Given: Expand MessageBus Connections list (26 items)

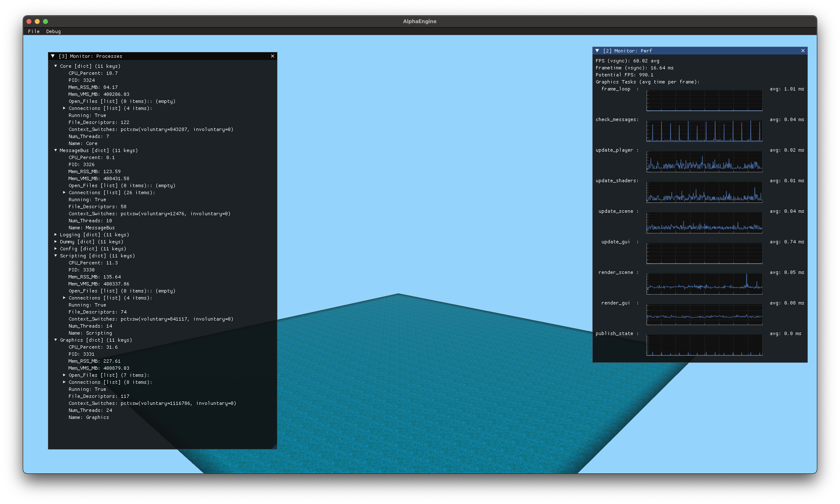Looking at the screenshot, I should point(64,193).
